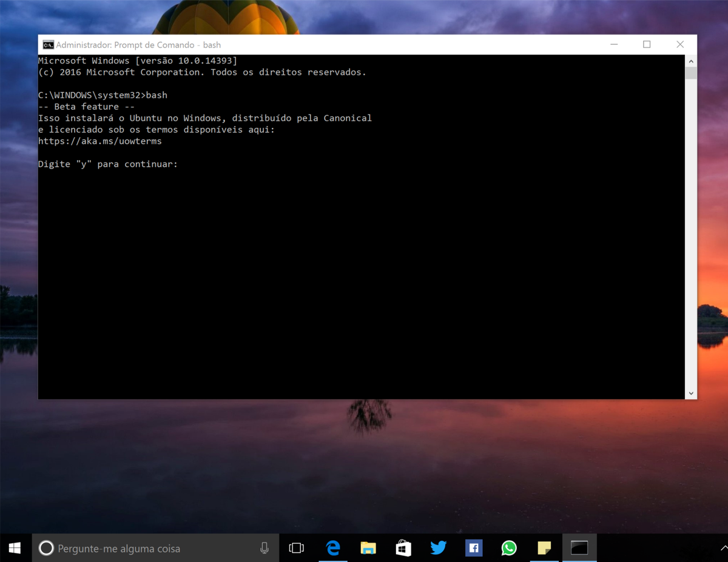Open Task View from the taskbar

point(297,548)
